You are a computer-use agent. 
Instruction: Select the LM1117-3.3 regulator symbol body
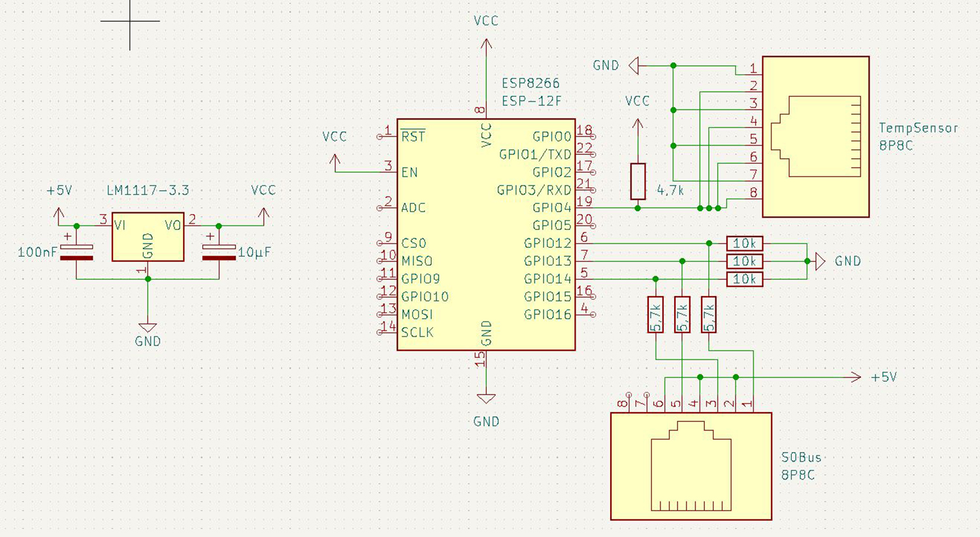(148, 236)
